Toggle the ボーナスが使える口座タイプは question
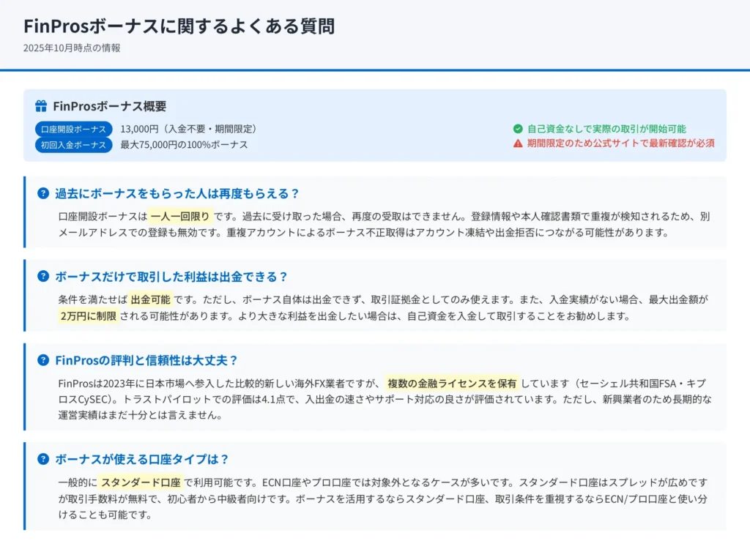 pyautogui.click(x=142, y=460)
